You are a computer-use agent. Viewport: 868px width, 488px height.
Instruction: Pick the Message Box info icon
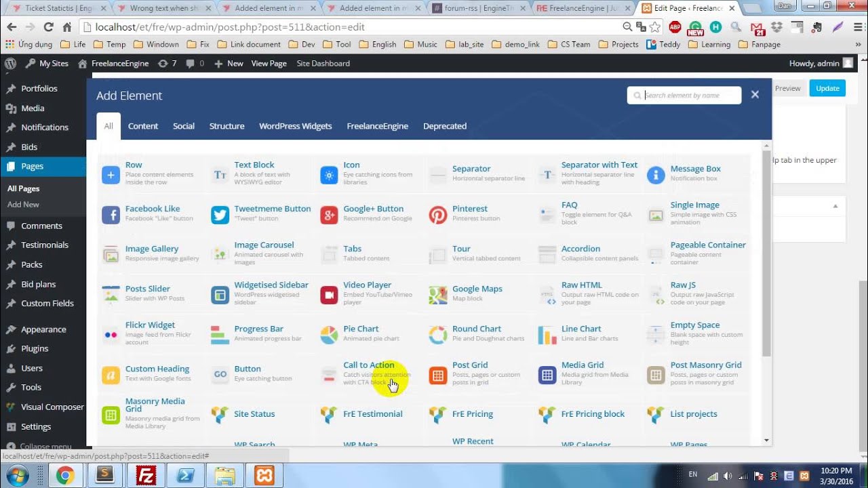tap(656, 175)
